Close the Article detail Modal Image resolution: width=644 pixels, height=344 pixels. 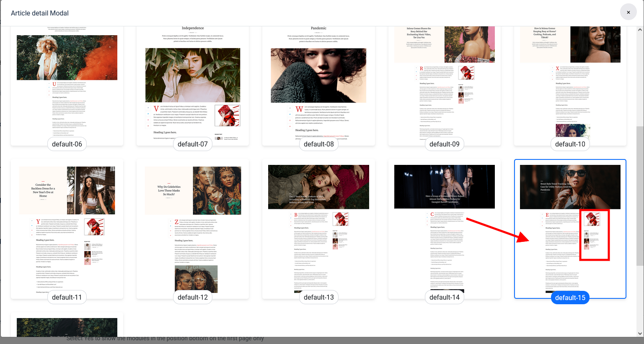[628, 13]
